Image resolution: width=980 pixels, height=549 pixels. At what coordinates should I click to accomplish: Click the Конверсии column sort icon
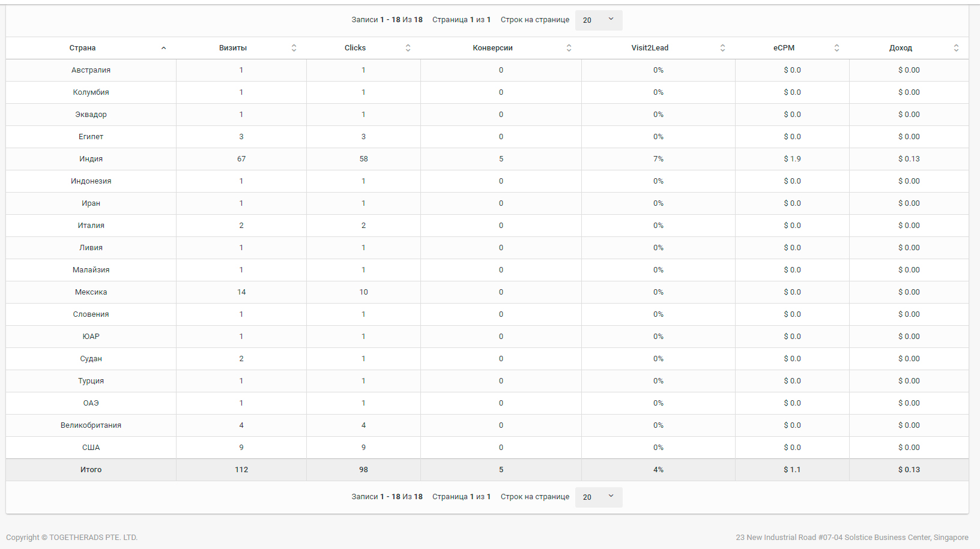[x=569, y=48]
